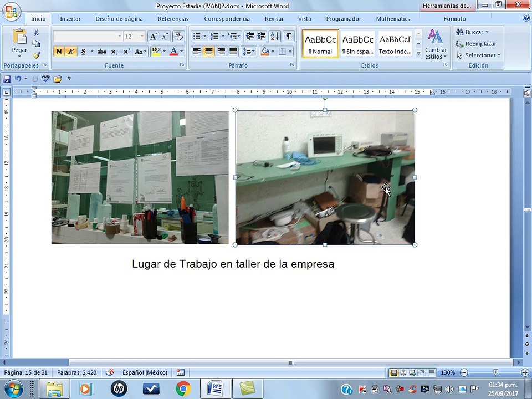Open the font size 12 dropdown
532x399 pixels.
click(x=142, y=37)
